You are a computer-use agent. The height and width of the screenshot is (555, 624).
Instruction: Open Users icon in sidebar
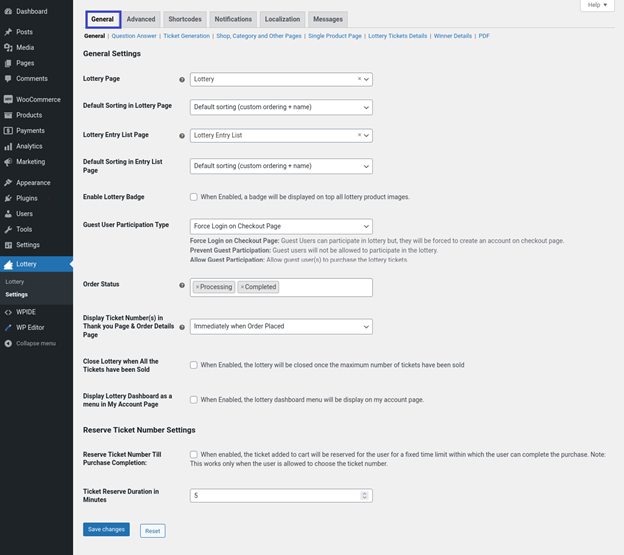point(8,214)
